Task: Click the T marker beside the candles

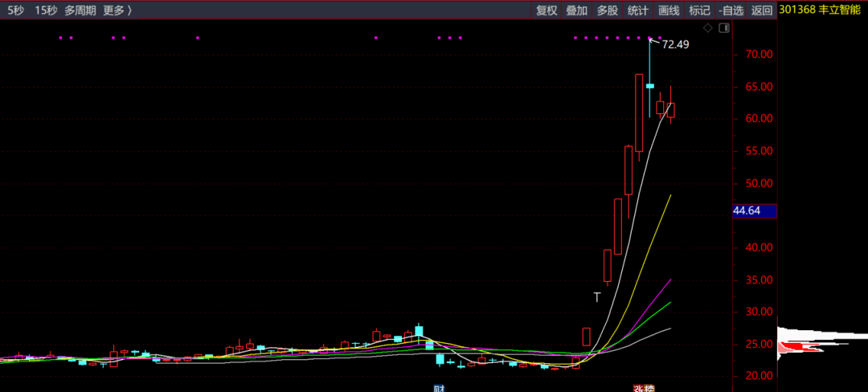Action: (597, 297)
